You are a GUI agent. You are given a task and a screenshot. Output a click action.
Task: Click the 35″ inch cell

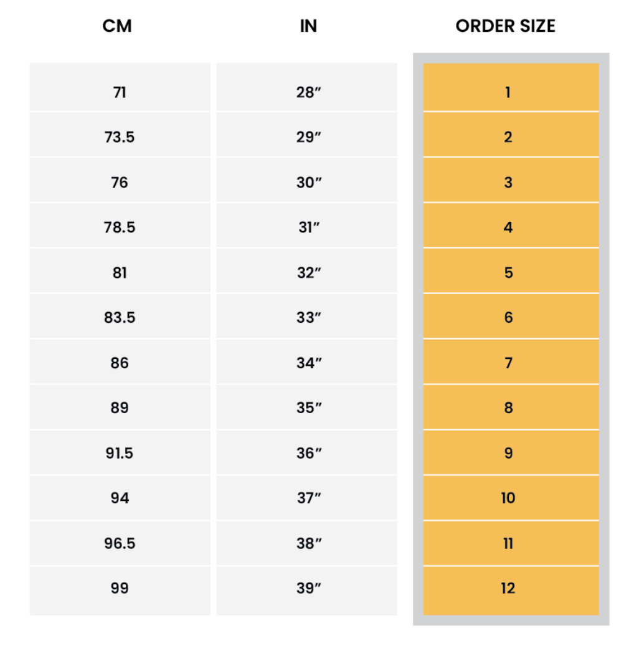(309, 408)
